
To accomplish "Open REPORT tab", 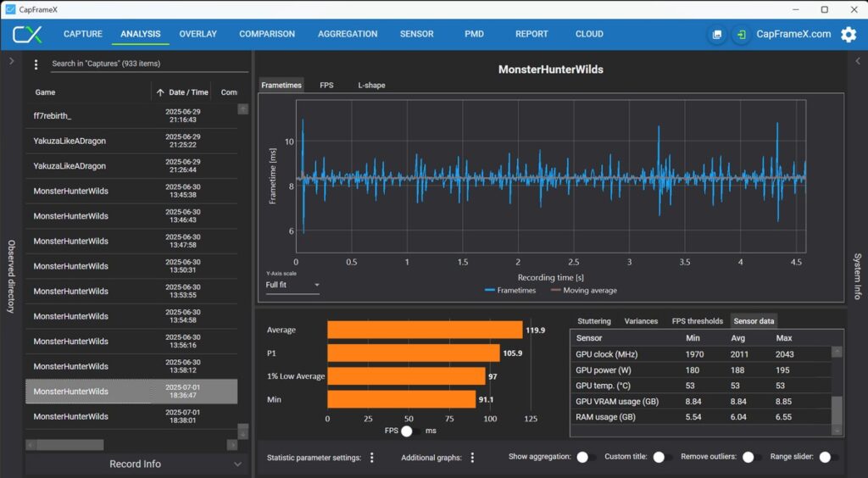I will point(531,34).
